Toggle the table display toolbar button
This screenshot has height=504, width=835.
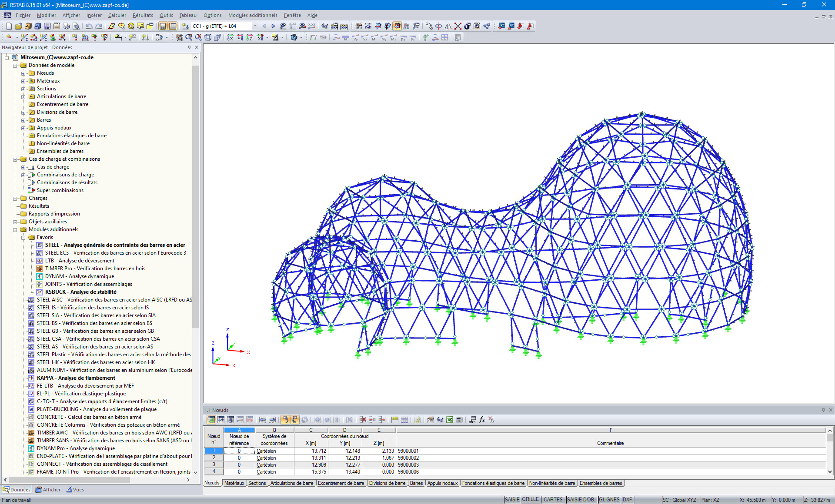(173, 26)
